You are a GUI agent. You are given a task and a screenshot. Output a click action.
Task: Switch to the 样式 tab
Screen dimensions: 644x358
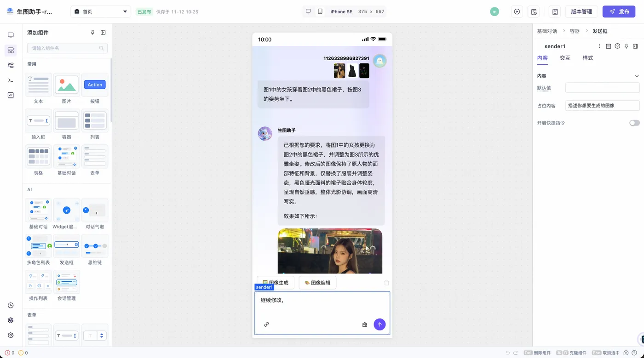(x=588, y=58)
